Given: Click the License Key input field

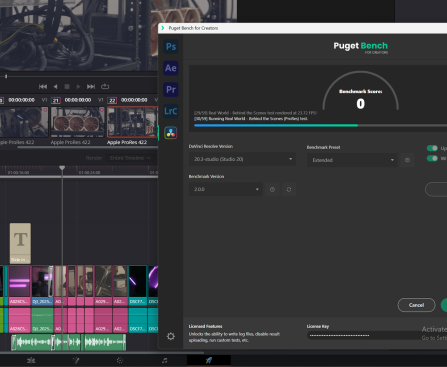Looking at the screenshot, I should pyautogui.click(x=377, y=335).
